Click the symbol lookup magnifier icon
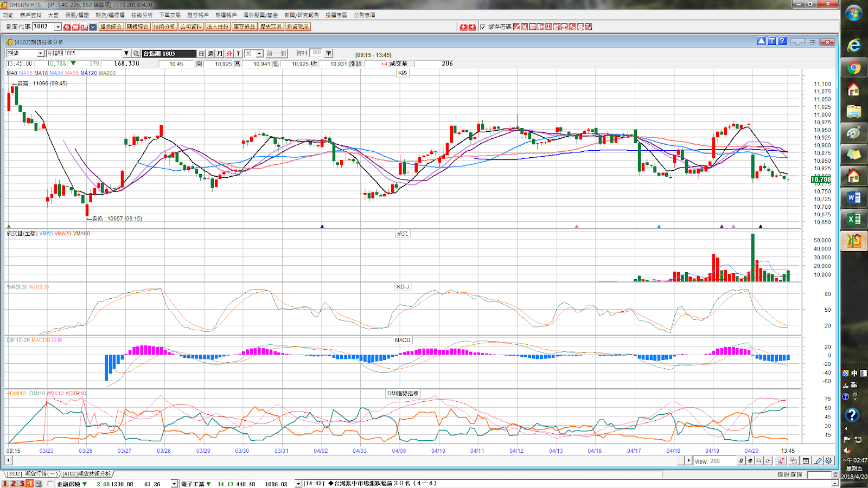 tap(136, 54)
